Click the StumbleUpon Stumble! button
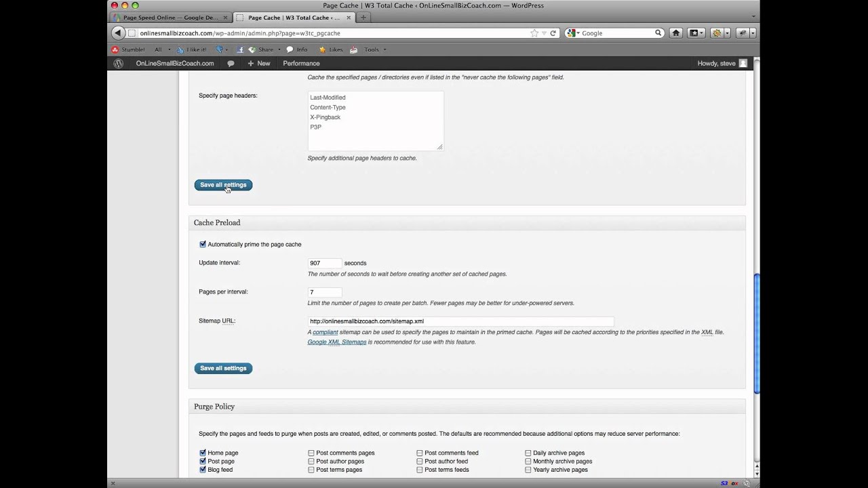Screen dimensions: 868x488 pos(128,49)
